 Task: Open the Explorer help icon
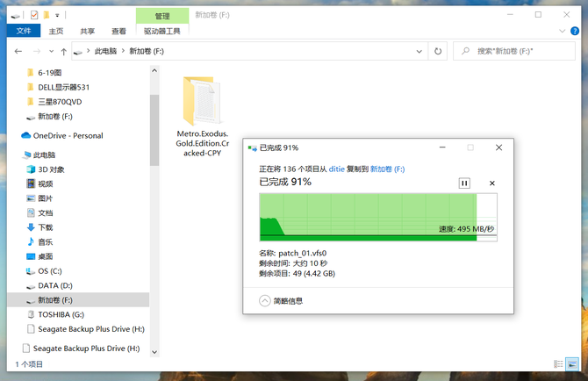pyautogui.click(x=575, y=31)
